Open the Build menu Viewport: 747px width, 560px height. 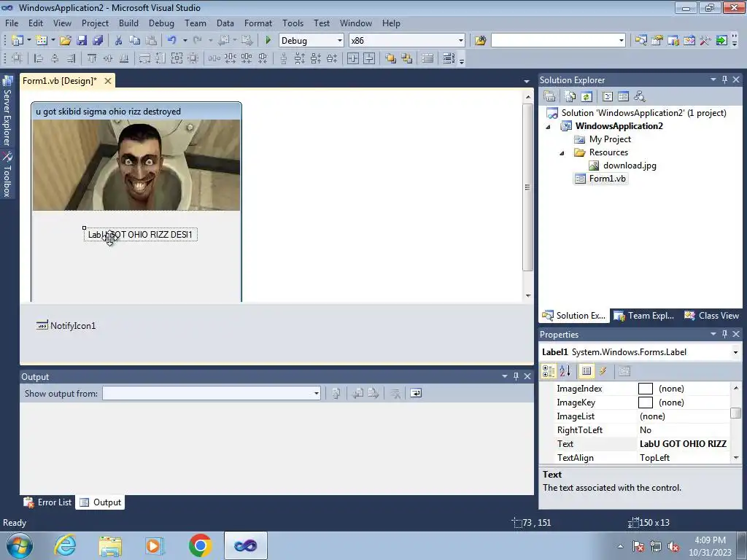(128, 23)
